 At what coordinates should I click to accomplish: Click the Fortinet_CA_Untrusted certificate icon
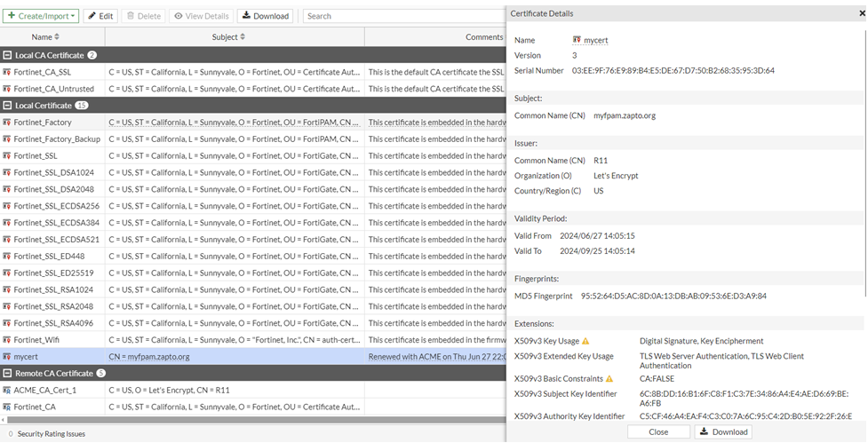point(6,89)
